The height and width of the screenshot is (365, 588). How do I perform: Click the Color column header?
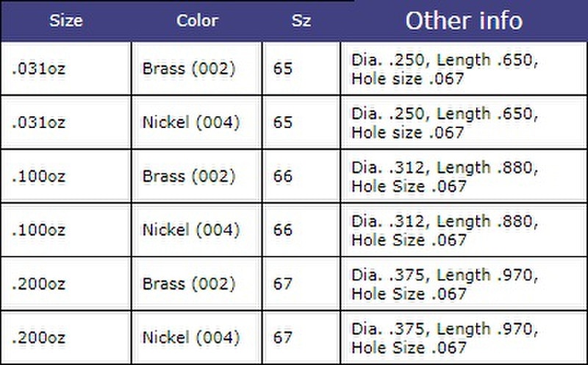coord(197,21)
